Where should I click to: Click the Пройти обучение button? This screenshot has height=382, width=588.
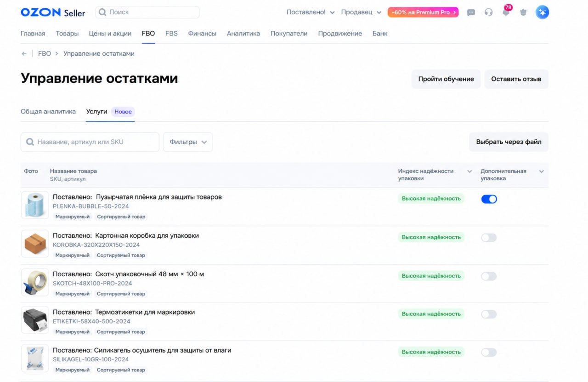446,79
